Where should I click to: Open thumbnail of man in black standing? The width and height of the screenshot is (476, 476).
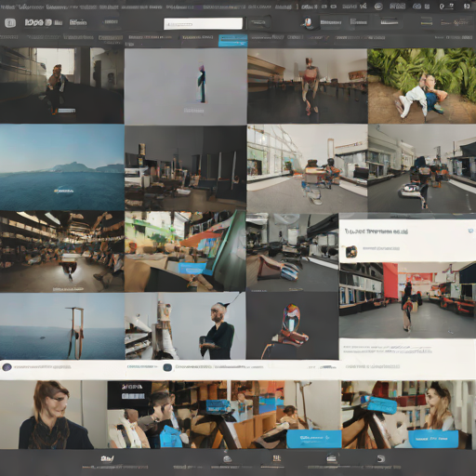pyautogui.click(x=185, y=326)
